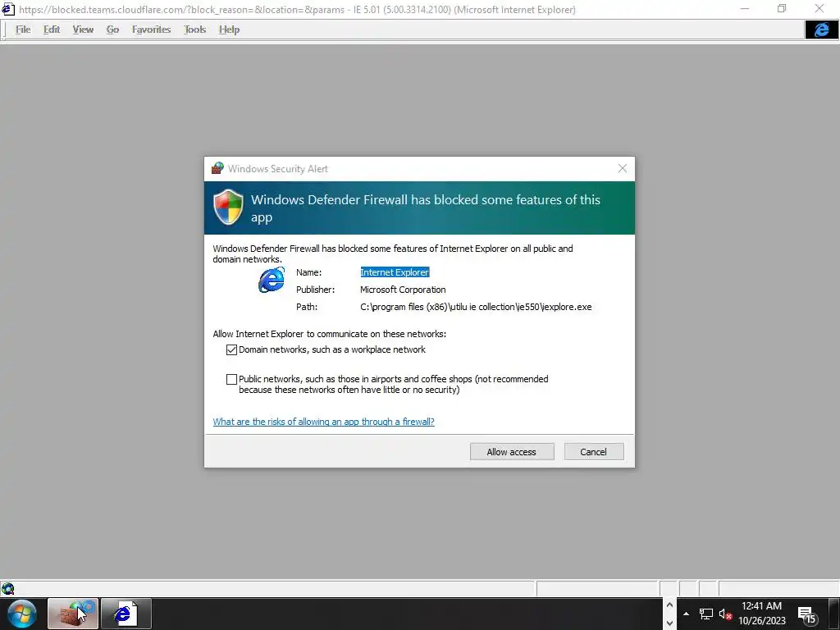Show hidden system tray icons
This screenshot has width=840, height=630.
pos(686,614)
